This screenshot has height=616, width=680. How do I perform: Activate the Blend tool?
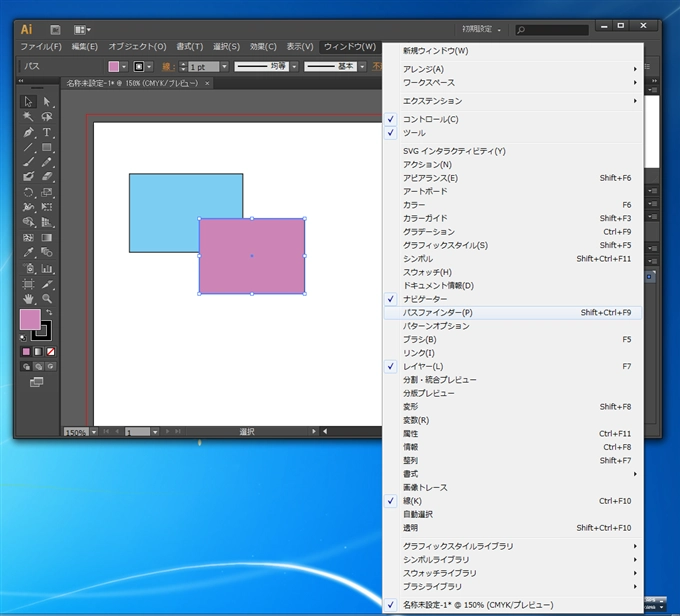[47, 252]
